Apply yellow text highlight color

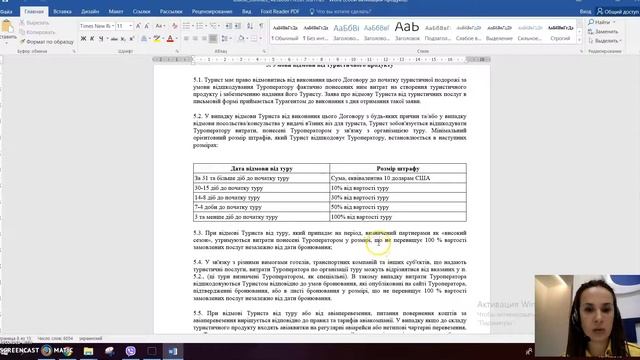pyautogui.click(x=156, y=39)
